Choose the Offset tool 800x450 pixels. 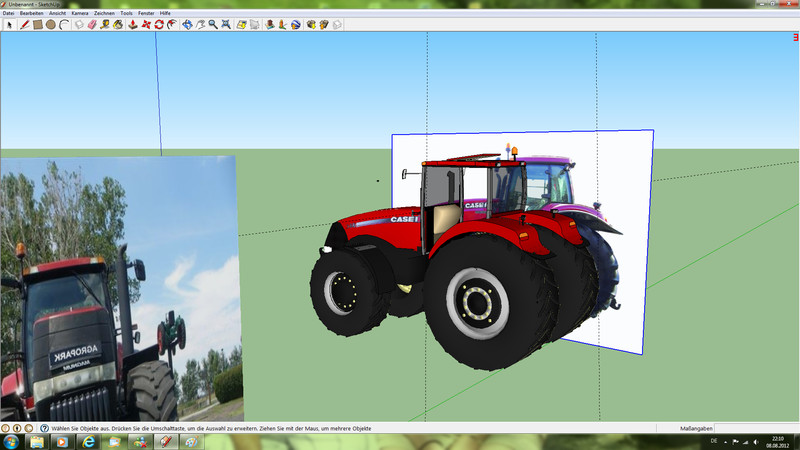coord(172,24)
